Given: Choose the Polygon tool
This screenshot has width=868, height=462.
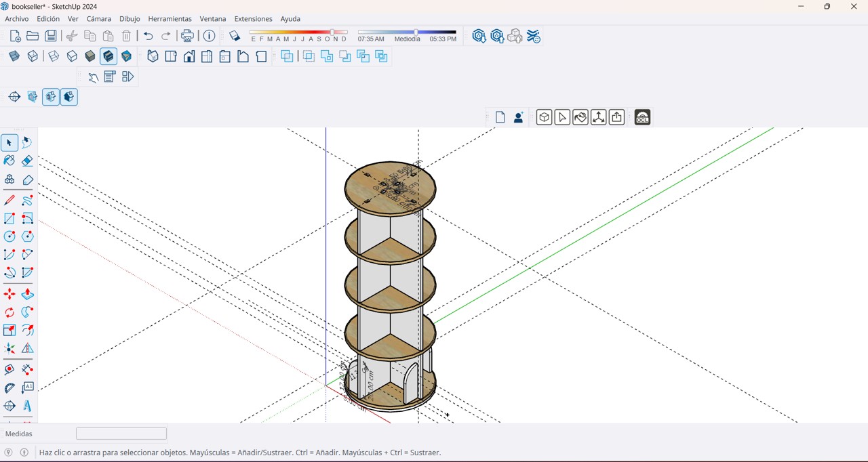Looking at the screenshot, I should (x=27, y=236).
